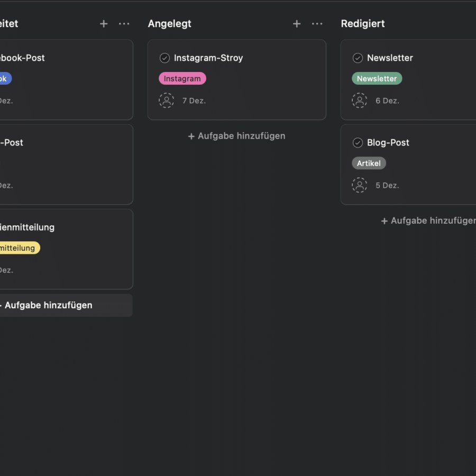Click the gray Artikel tag on the Blog-Post card
This screenshot has height=476, width=476.
(x=369, y=163)
